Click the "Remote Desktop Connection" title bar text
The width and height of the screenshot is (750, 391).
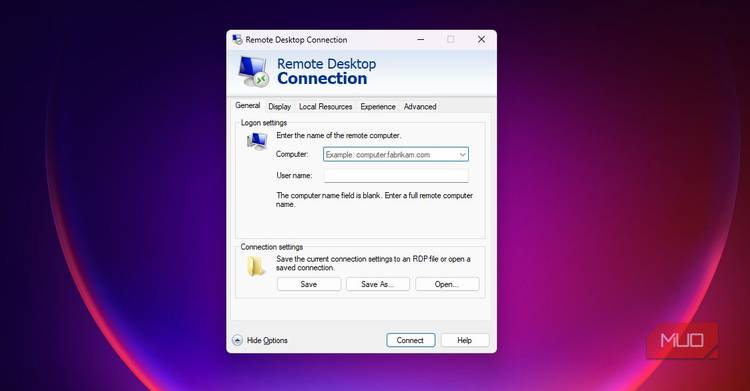(x=297, y=40)
